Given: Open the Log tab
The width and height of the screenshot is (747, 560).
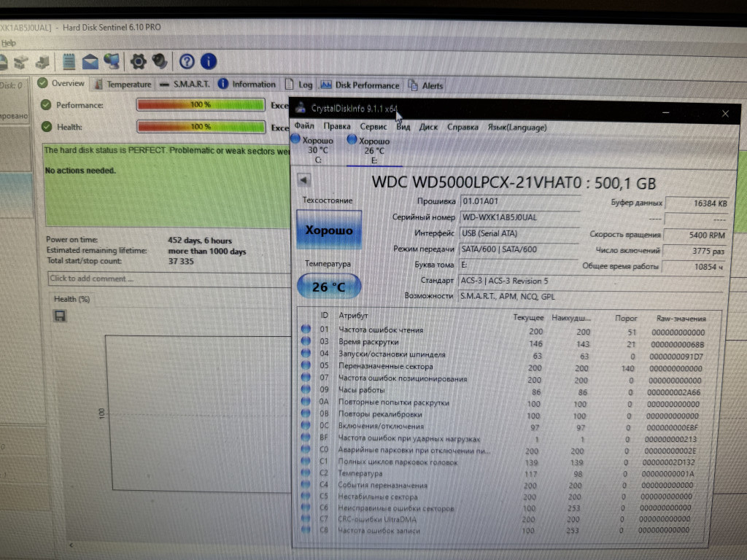Looking at the screenshot, I should click(x=298, y=85).
